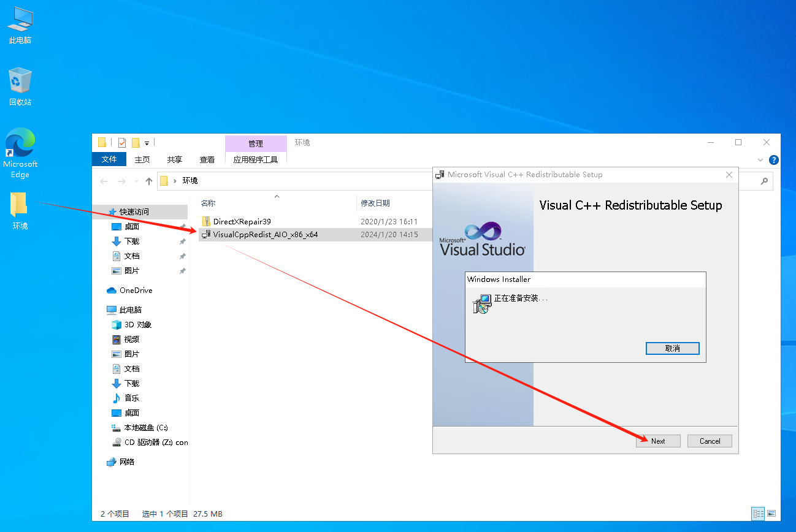The image size is (796, 532).
Task: Open the Customize Quick Access Toolbar dropdown arrow
Action: 147,143
